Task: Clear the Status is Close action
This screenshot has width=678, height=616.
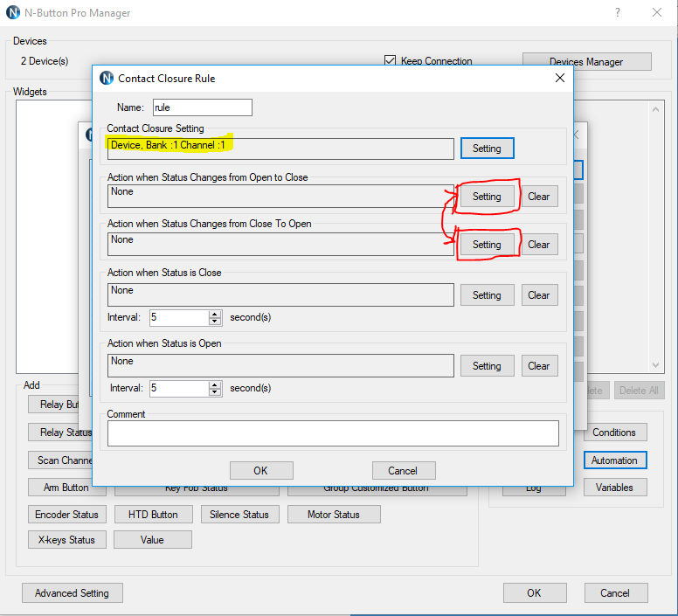Action: (x=539, y=295)
